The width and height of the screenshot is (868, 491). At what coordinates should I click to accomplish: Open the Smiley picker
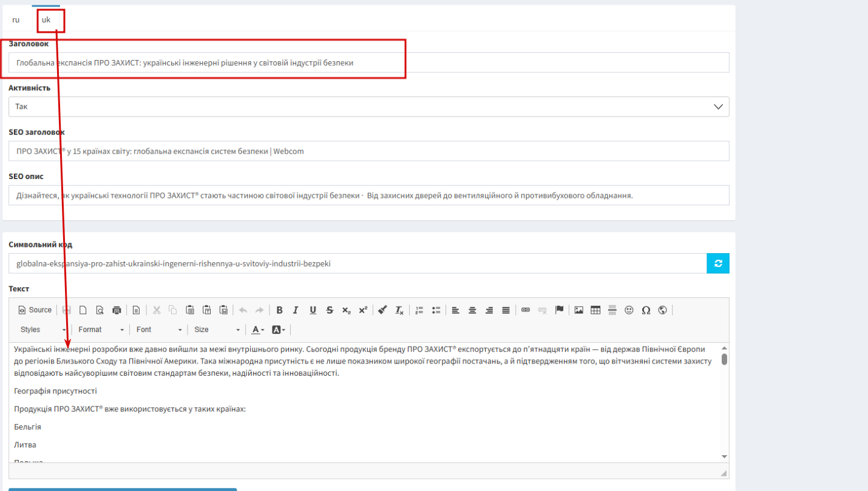pyautogui.click(x=629, y=310)
